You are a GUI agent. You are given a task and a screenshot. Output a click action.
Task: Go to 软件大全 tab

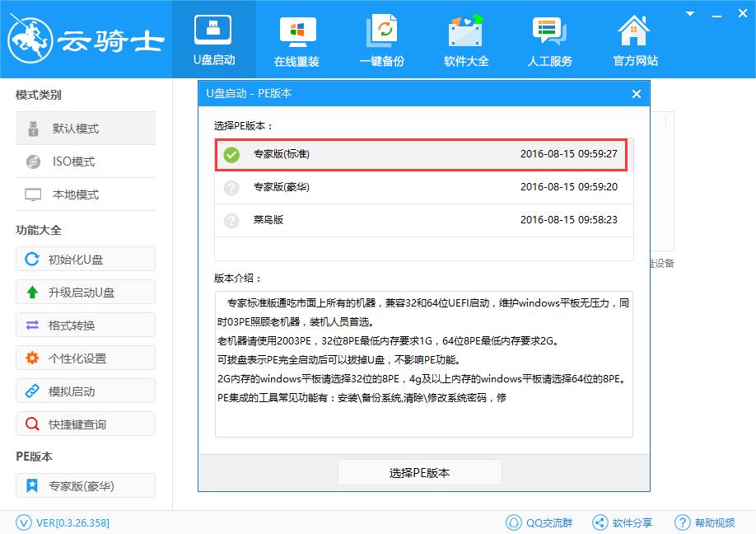pyautogui.click(x=466, y=39)
